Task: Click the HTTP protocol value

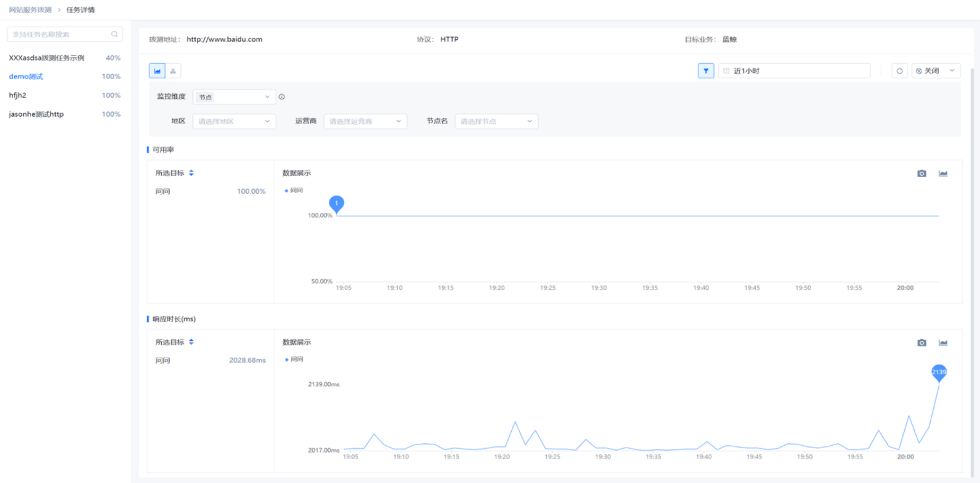Action: click(x=449, y=39)
